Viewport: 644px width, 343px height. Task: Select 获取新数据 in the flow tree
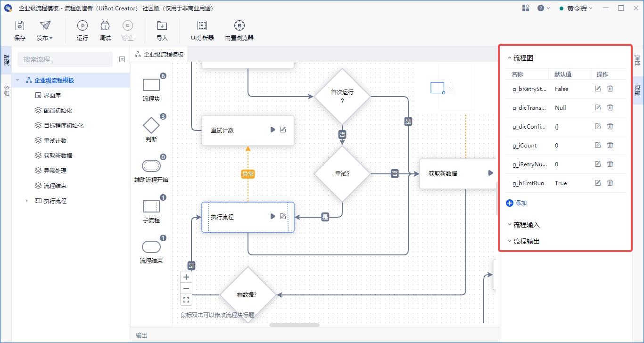click(x=58, y=155)
